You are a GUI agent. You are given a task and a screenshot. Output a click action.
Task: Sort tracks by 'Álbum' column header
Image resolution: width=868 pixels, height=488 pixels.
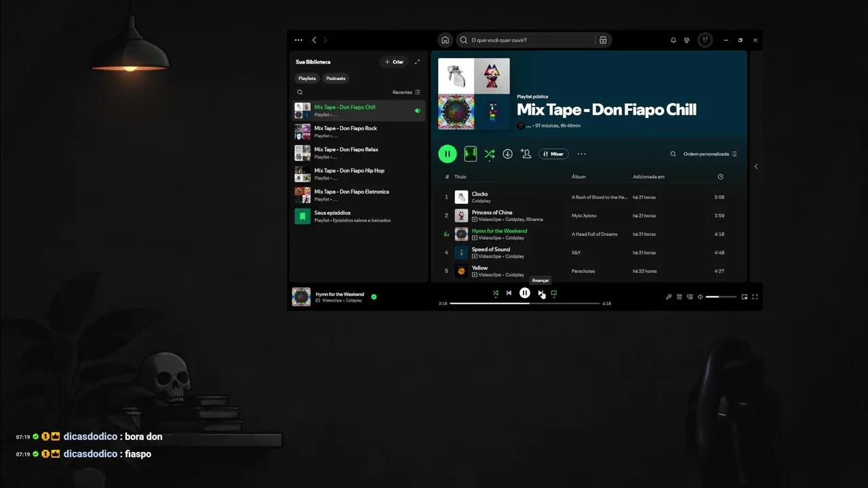pyautogui.click(x=578, y=177)
